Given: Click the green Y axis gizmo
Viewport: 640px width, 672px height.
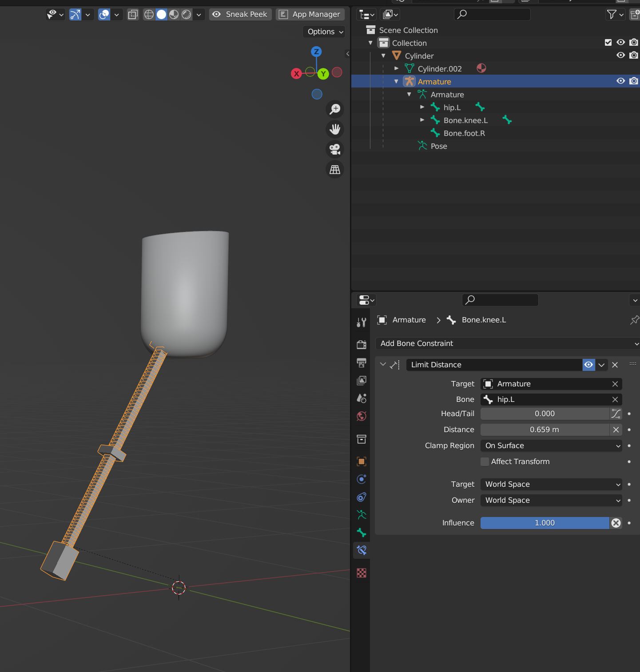Looking at the screenshot, I should click(x=323, y=74).
